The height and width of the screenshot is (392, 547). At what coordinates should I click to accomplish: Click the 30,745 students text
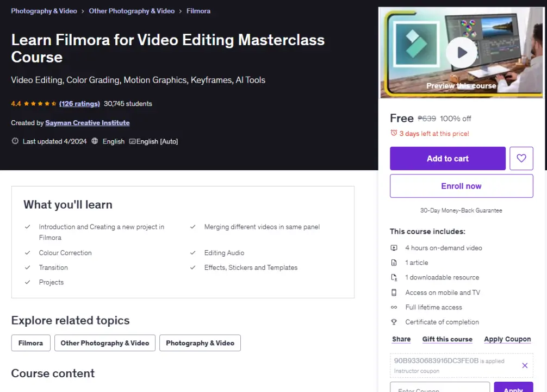(128, 104)
